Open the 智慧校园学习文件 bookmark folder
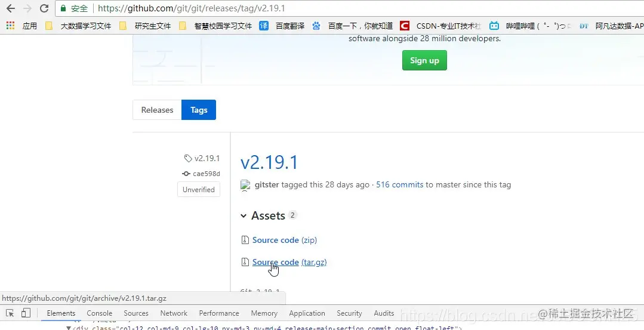The width and height of the screenshot is (644, 330). (x=215, y=26)
